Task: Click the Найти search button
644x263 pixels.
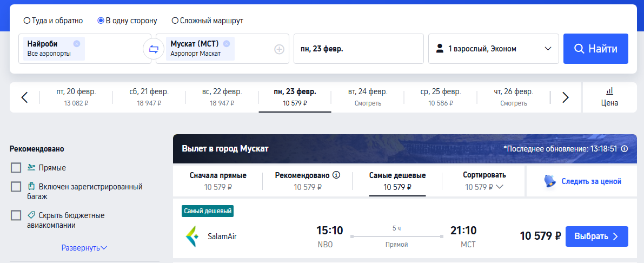Action: (x=595, y=49)
